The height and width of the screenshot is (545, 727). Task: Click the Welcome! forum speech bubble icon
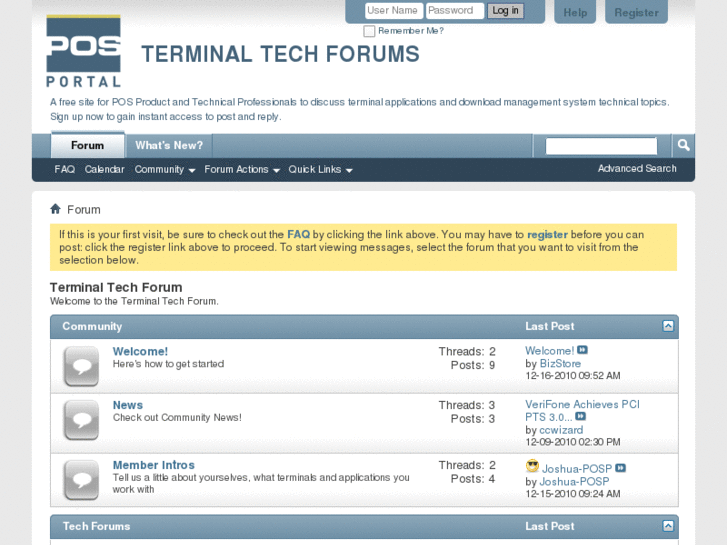(82, 366)
